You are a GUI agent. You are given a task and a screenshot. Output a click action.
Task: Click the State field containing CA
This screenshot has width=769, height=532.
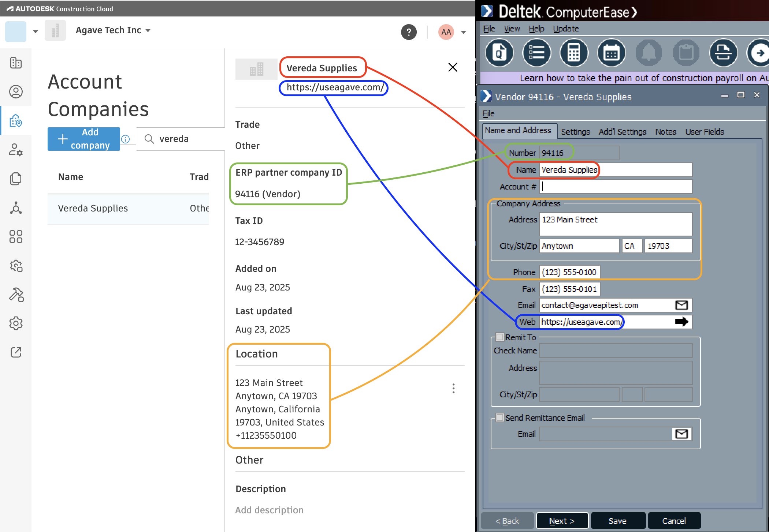click(632, 246)
